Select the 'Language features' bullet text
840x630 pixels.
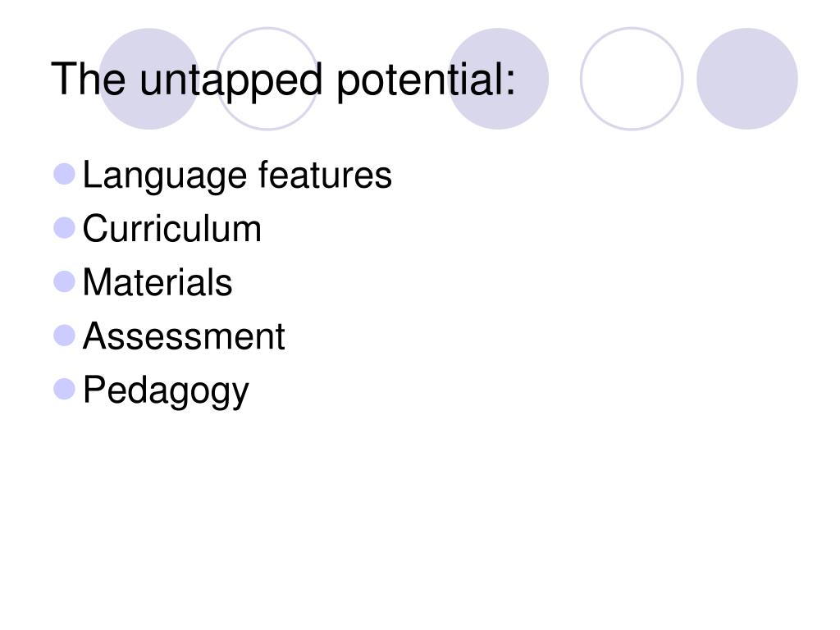[237, 176]
